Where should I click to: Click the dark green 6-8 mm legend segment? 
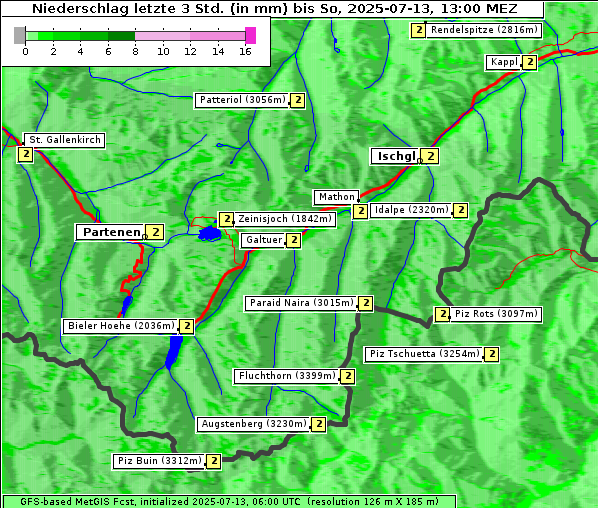[x=121, y=36]
